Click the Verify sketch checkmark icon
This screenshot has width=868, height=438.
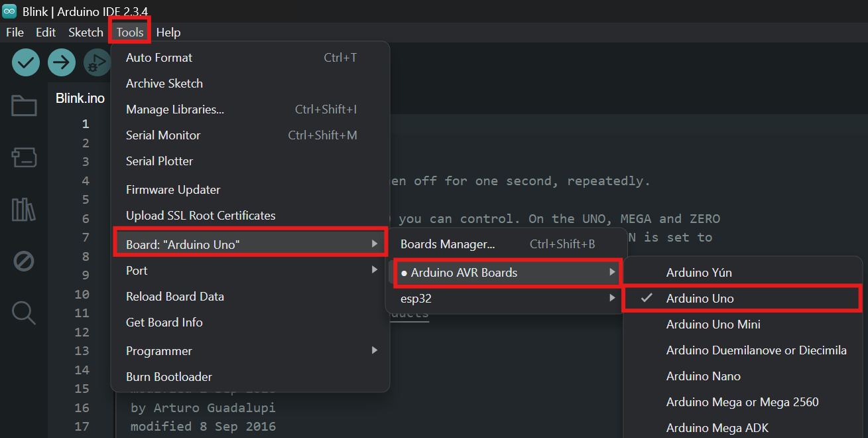pos(26,63)
